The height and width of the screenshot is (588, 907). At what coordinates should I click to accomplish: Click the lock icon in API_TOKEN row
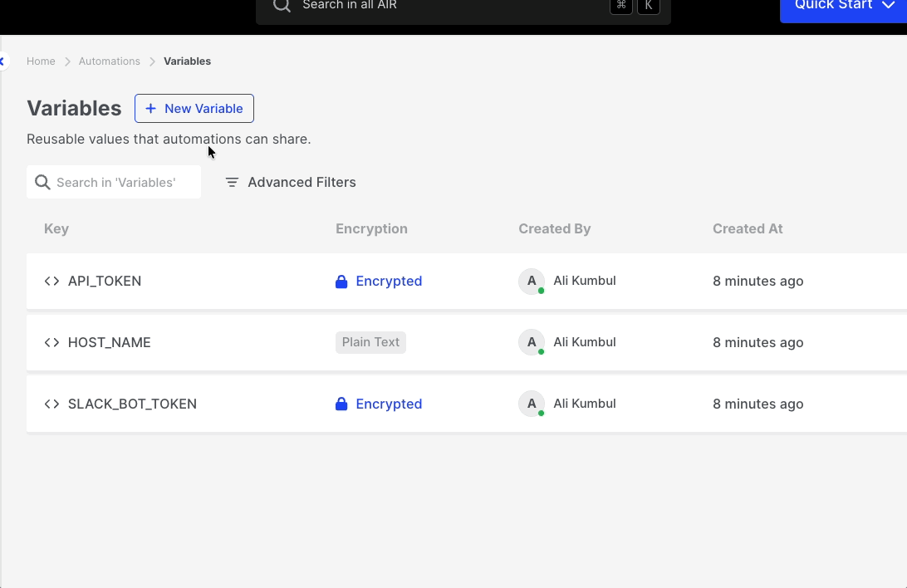(341, 281)
